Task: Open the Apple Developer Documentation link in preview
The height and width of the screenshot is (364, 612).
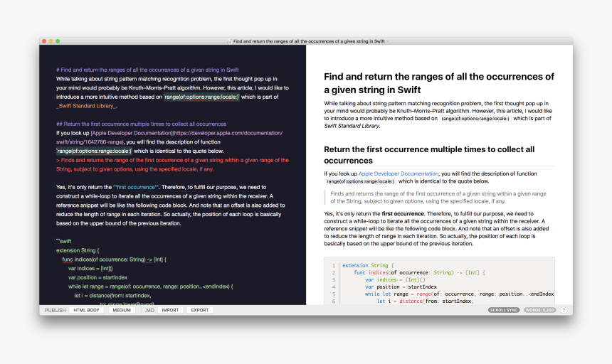Action: (x=398, y=173)
